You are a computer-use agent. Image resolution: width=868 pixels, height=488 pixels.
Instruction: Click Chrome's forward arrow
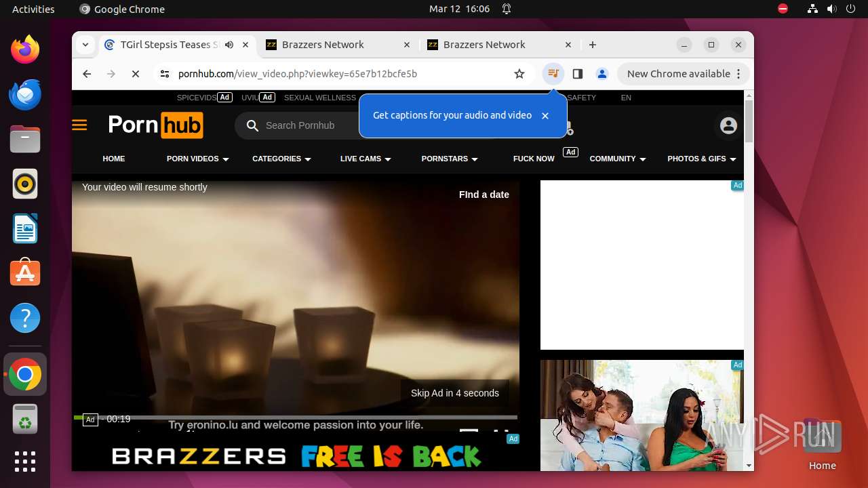(111, 74)
